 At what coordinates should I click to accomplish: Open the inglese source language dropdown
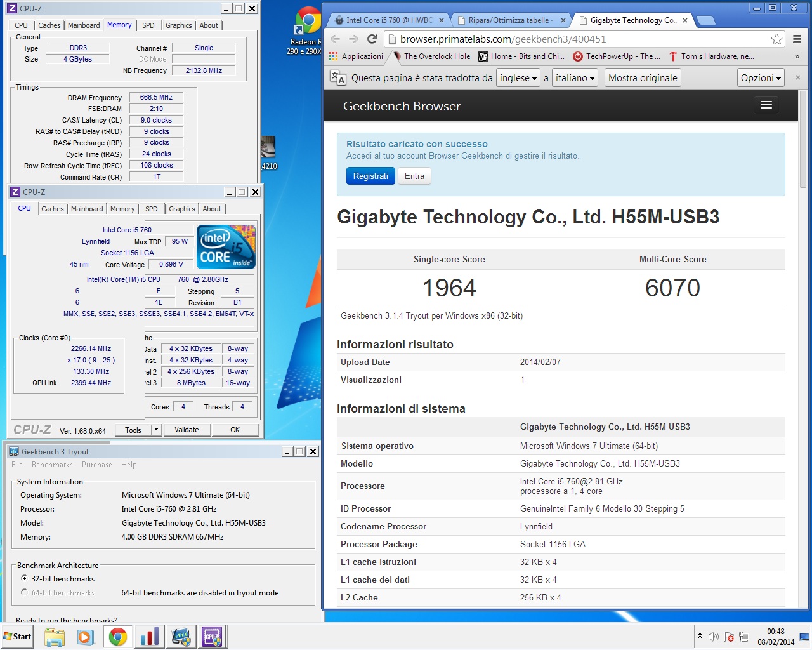(x=518, y=78)
